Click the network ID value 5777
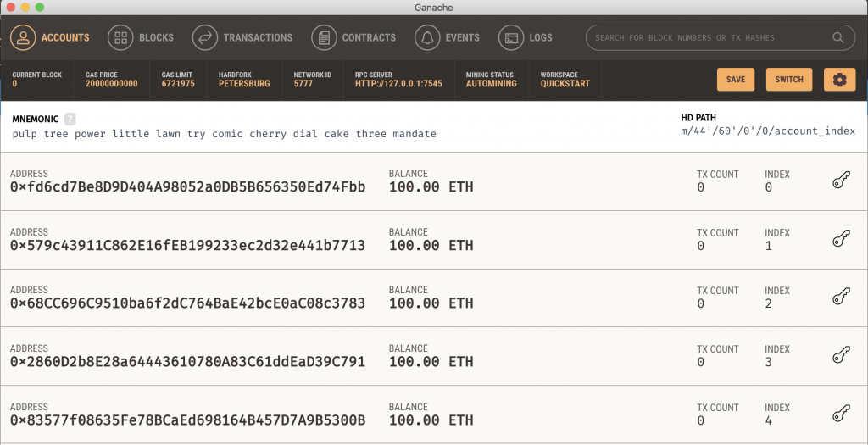 pos(303,84)
